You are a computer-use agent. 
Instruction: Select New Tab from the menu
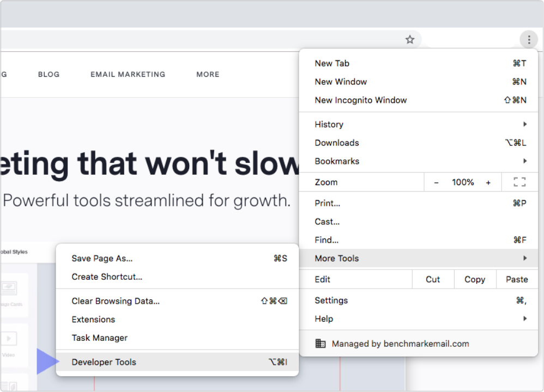point(419,63)
